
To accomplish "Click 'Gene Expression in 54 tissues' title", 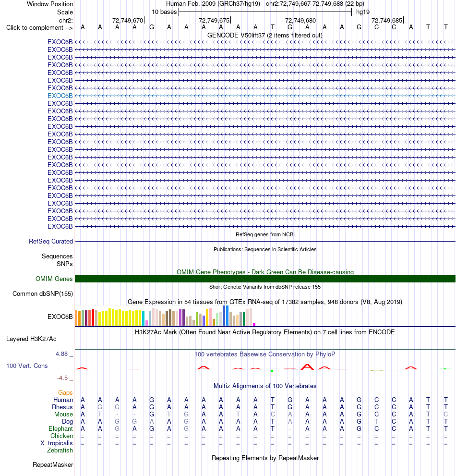I will [x=265, y=302].
